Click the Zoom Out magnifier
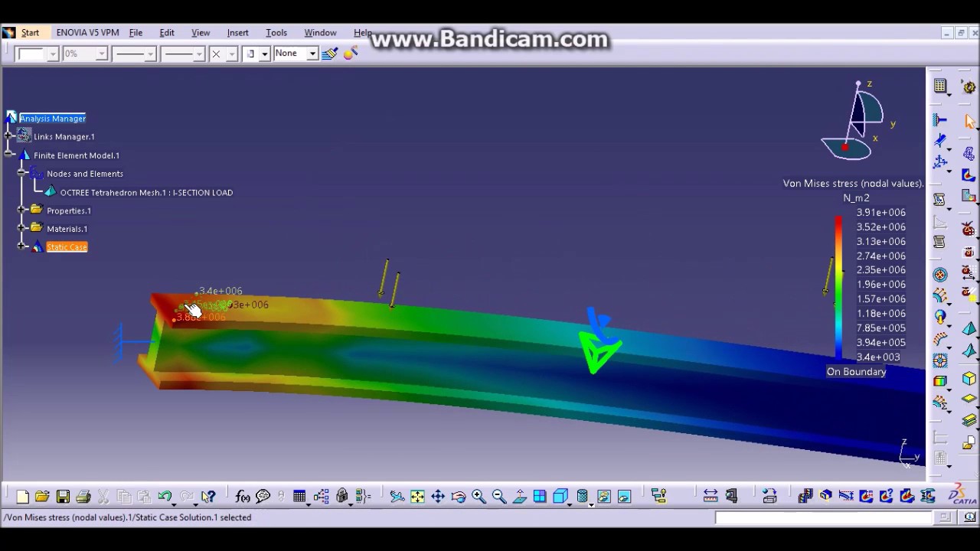The height and width of the screenshot is (551, 980). tap(499, 497)
